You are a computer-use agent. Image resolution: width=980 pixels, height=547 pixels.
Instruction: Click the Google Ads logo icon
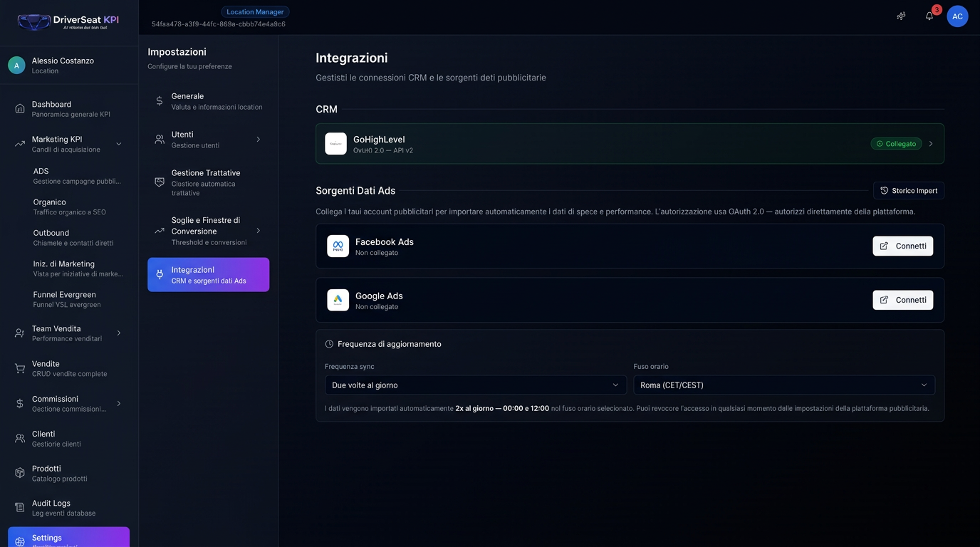[x=338, y=300]
